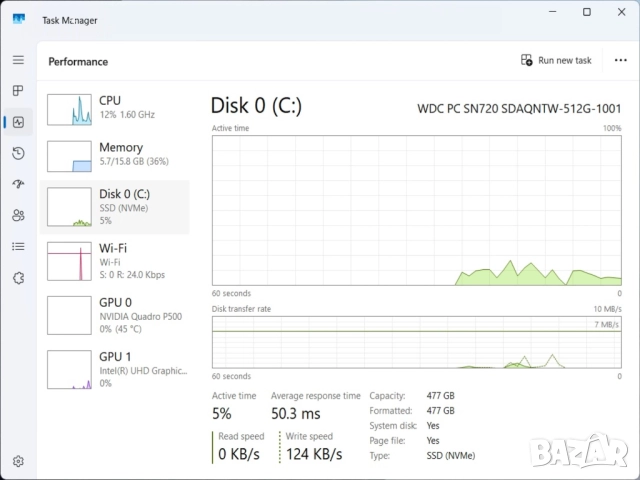Maximize the Task Manager window
640x480 pixels.
click(x=587, y=12)
